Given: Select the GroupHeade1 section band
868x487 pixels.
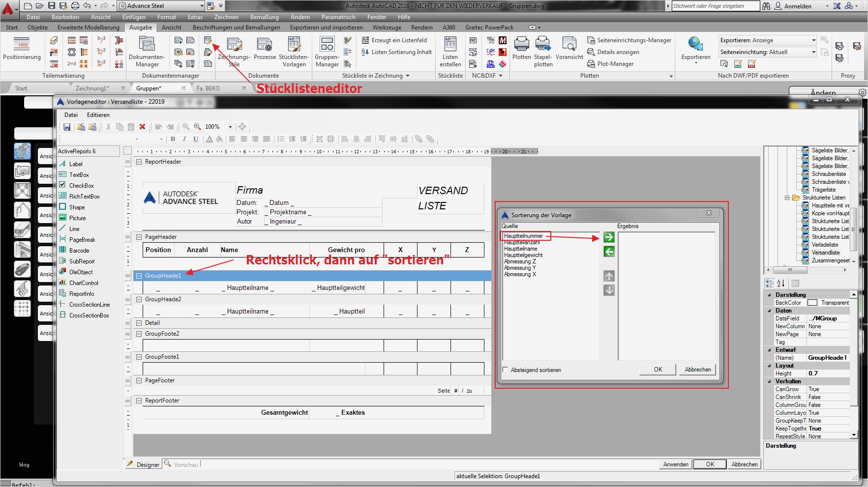Looking at the screenshot, I should point(312,276).
